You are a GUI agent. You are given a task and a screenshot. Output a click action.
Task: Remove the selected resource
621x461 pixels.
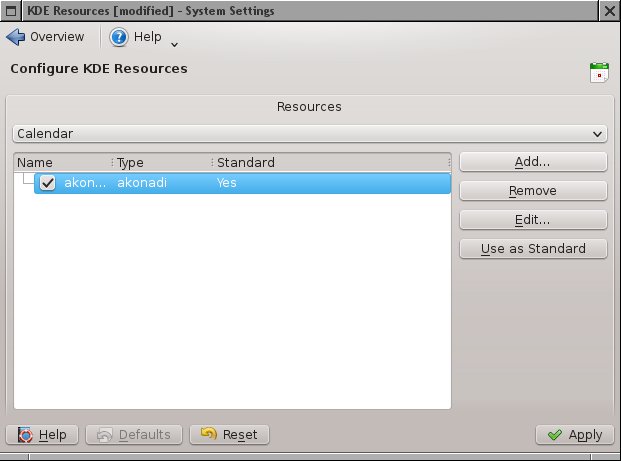(x=533, y=191)
